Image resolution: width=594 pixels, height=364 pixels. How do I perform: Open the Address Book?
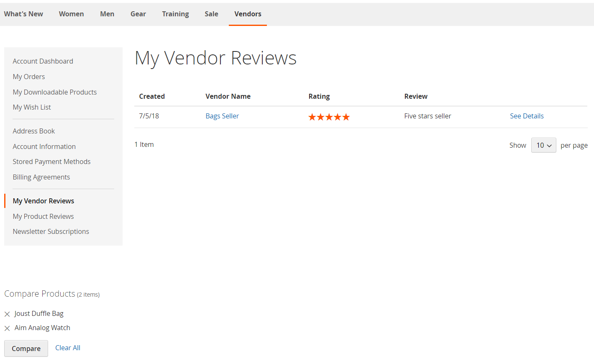pos(33,131)
